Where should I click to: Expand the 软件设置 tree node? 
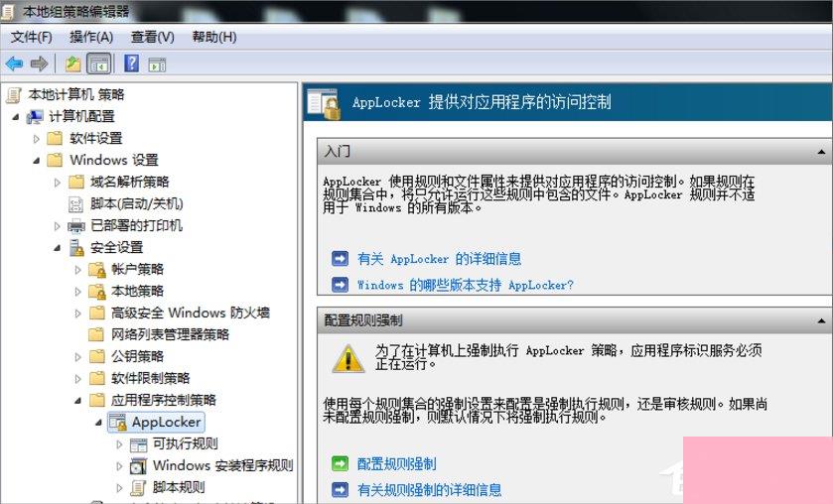(36, 139)
